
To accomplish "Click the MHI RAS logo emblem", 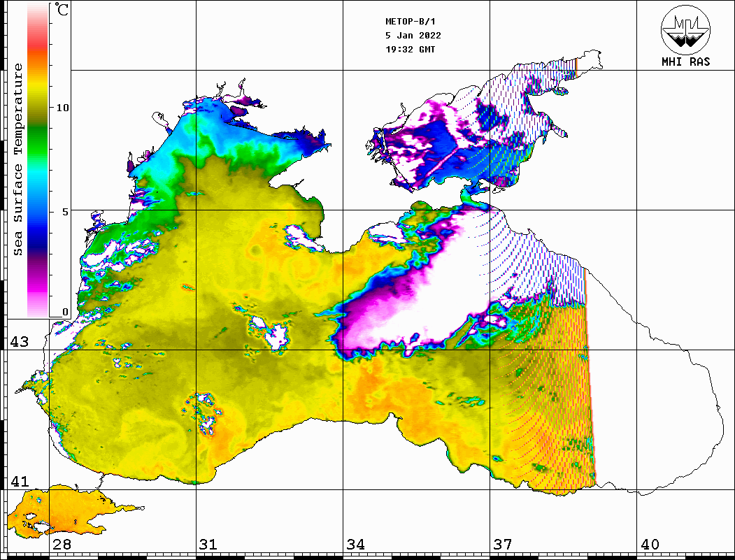I will pos(685,30).
